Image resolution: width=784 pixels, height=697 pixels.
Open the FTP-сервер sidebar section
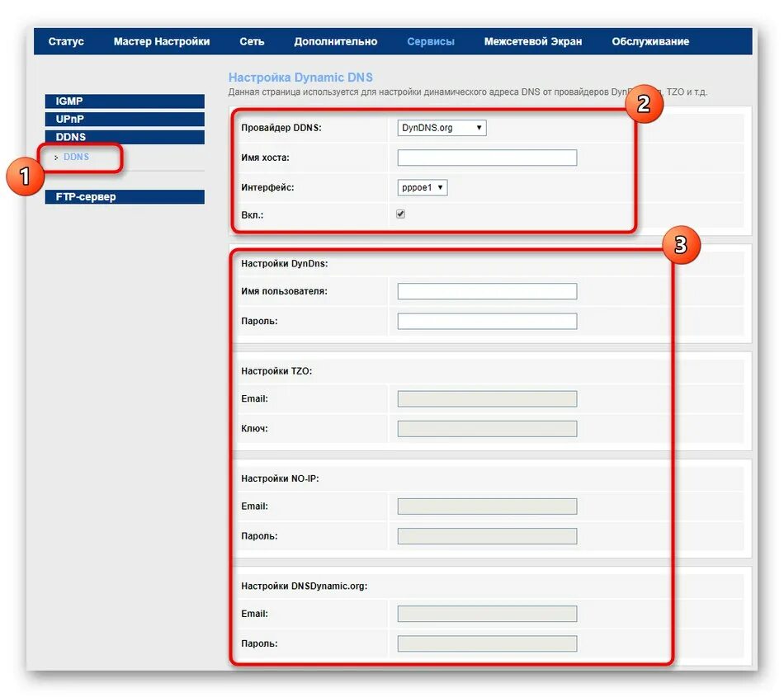[125, 197]
